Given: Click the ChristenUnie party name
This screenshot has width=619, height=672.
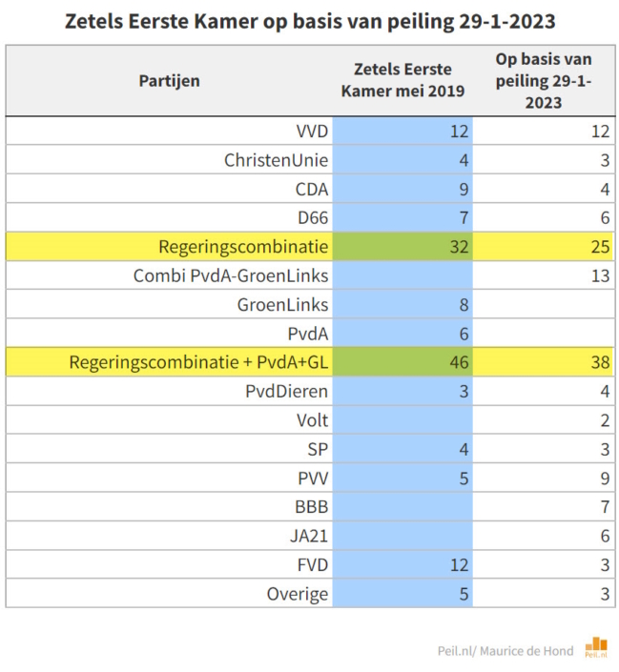Looking at the screenshot, I should click(x=276, y=160).
